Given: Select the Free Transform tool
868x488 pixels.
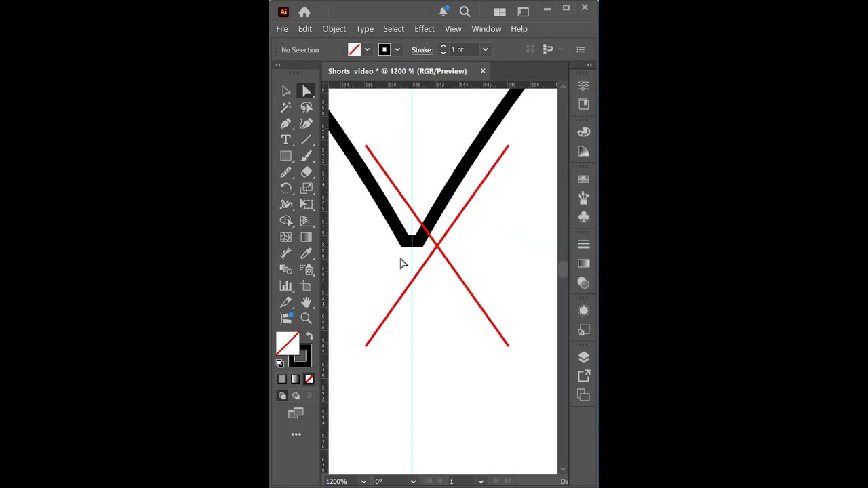Looking at the screenshot, I should coord(307,205).
